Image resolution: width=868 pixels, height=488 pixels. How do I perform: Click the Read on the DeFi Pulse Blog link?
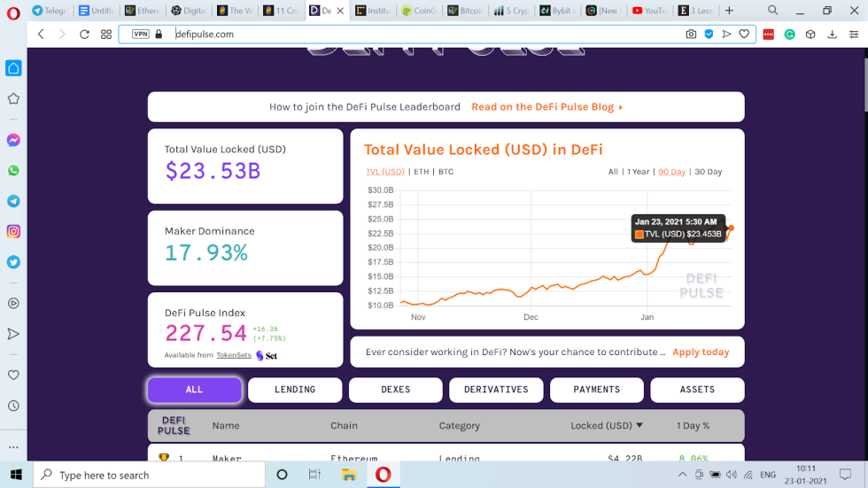pyautogui.click(x=546, y=107)
